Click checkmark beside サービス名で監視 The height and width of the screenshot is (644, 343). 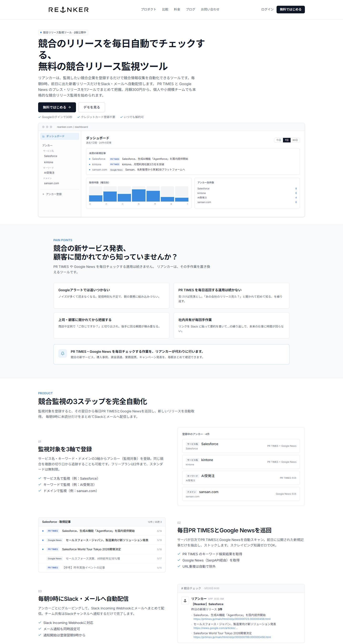(x=40, y=478)
